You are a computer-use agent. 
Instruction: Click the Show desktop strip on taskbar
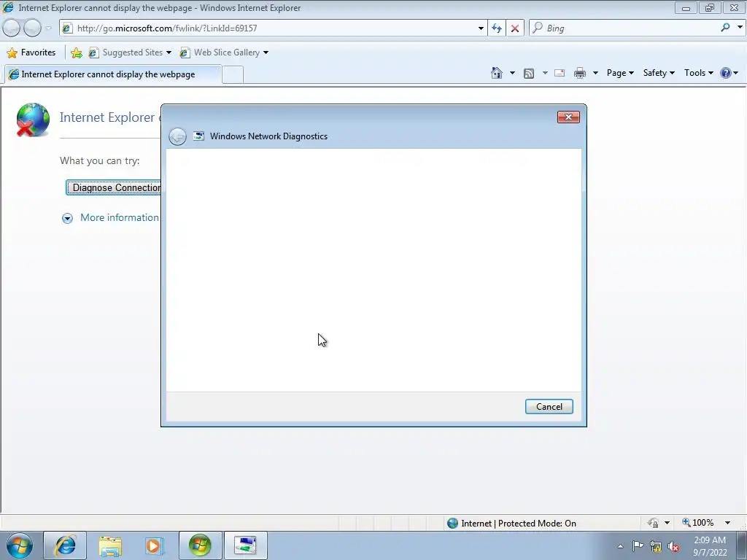742,545
